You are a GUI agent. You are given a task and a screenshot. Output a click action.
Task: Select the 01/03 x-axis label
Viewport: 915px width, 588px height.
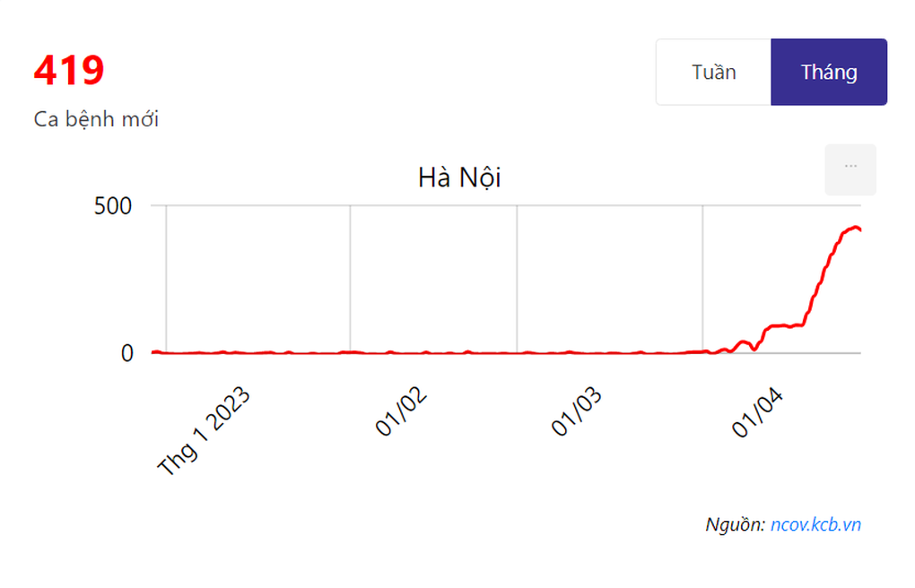pos(576,411)
